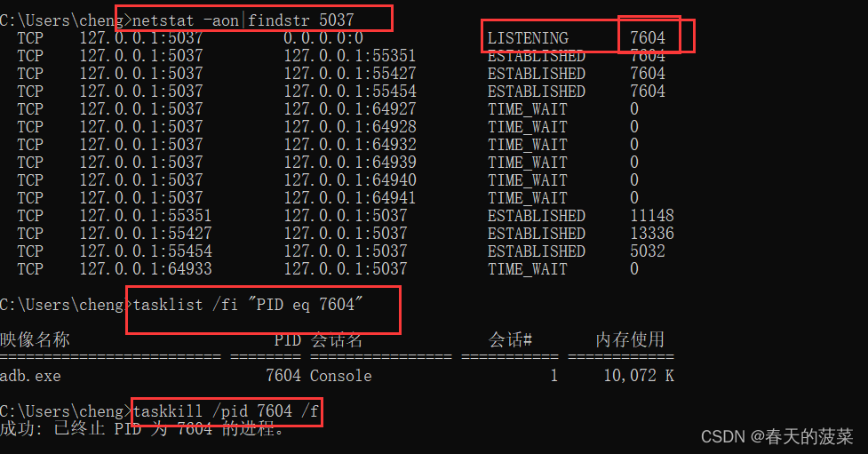Click foreign address 127.0.0.1:55427
This screenshot has width=868, height=454.
tap(350, 73)
